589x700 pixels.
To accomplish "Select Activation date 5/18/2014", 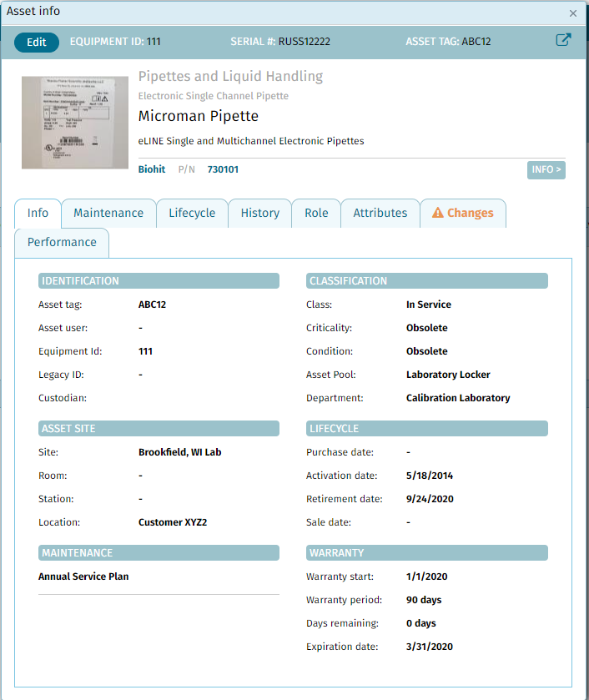I will coord(429,476).
